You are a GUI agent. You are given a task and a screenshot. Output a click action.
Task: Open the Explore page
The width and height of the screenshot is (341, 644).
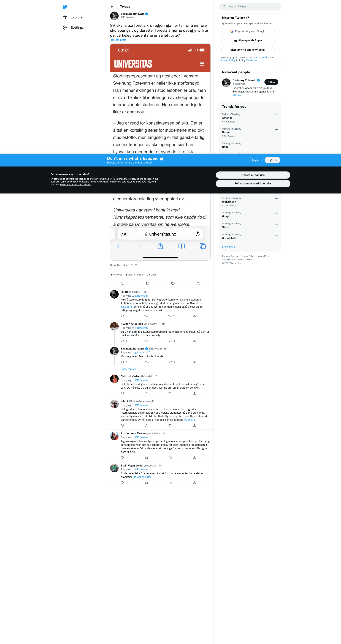click(73, 17)
